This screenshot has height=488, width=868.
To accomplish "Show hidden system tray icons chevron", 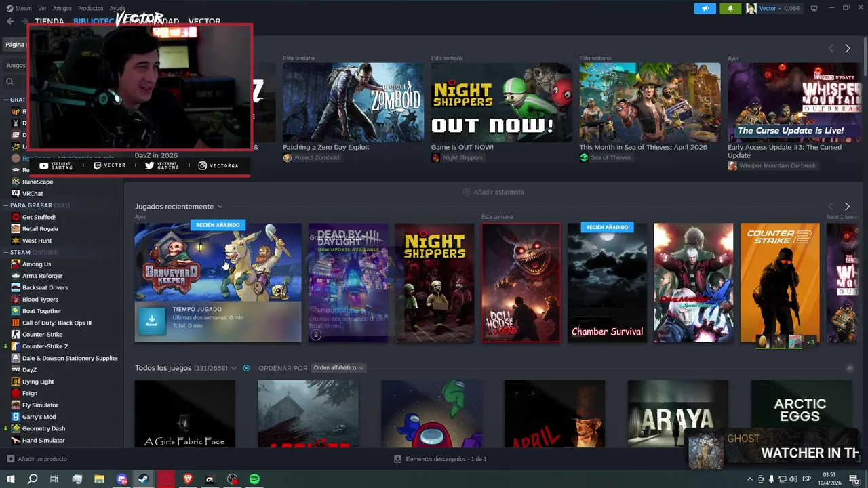I will [750, 479].
